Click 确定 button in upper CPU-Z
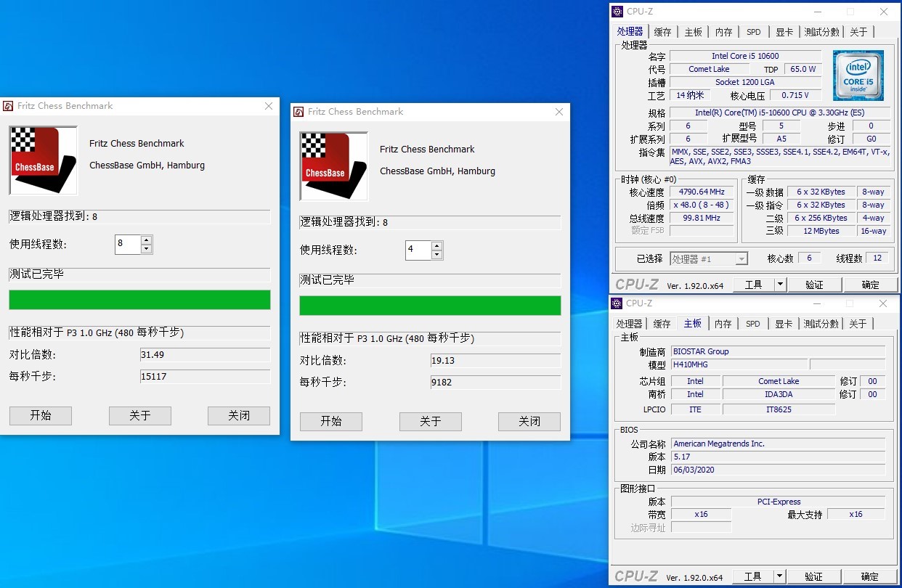The image size is (902, 588). 870,285
